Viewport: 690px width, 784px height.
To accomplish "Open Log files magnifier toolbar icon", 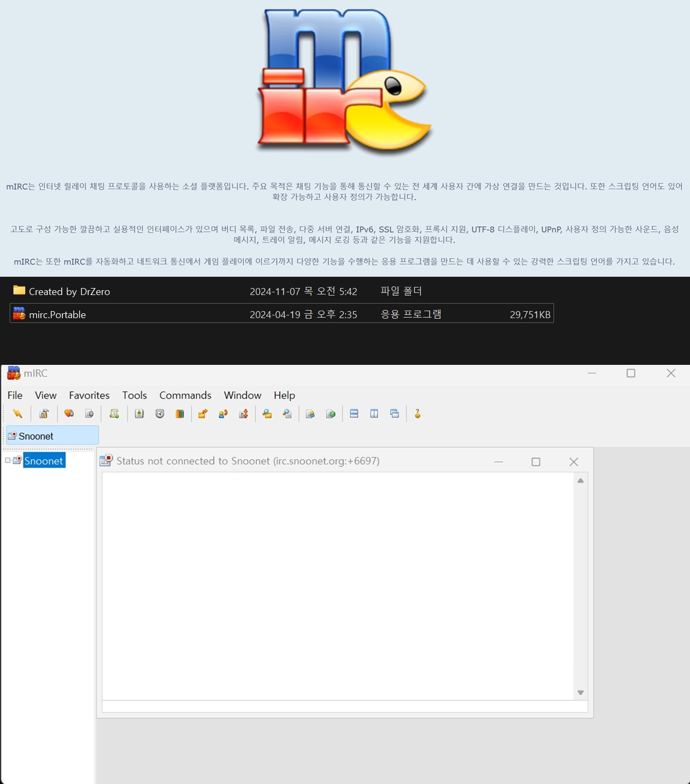I will [287, 413].
